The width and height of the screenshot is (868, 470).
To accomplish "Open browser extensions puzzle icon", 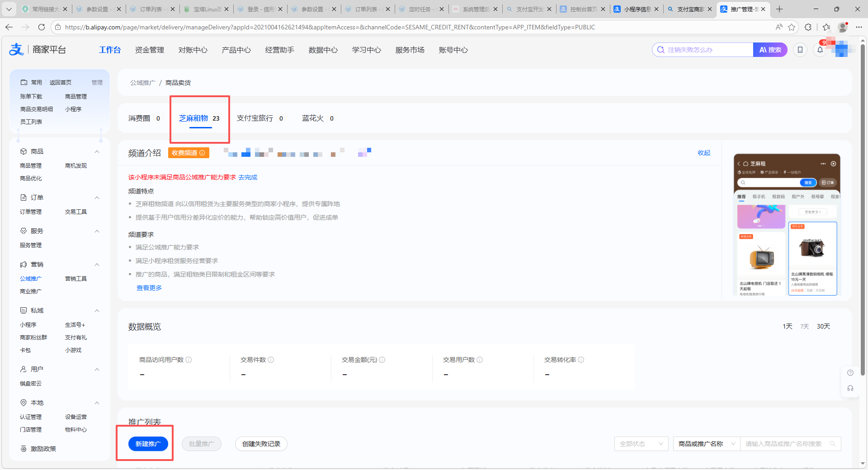I will coord(808,27).
